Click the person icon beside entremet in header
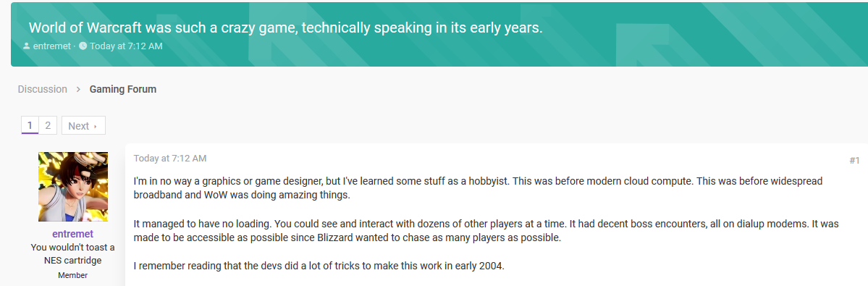 27,46
